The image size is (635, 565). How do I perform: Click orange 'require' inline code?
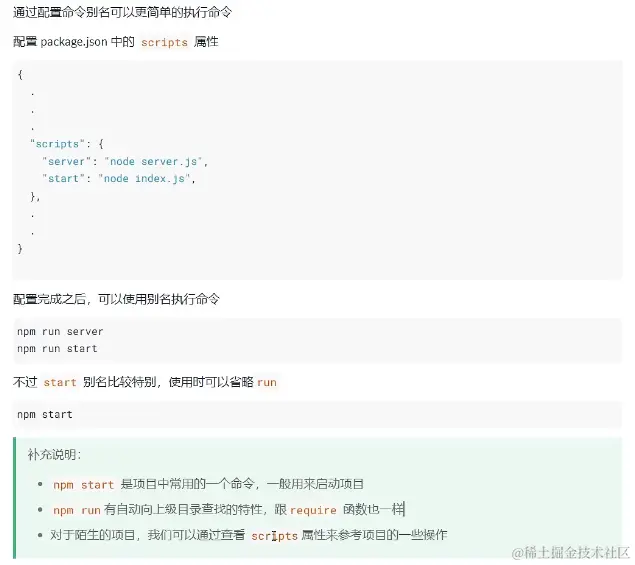(313, 510)
